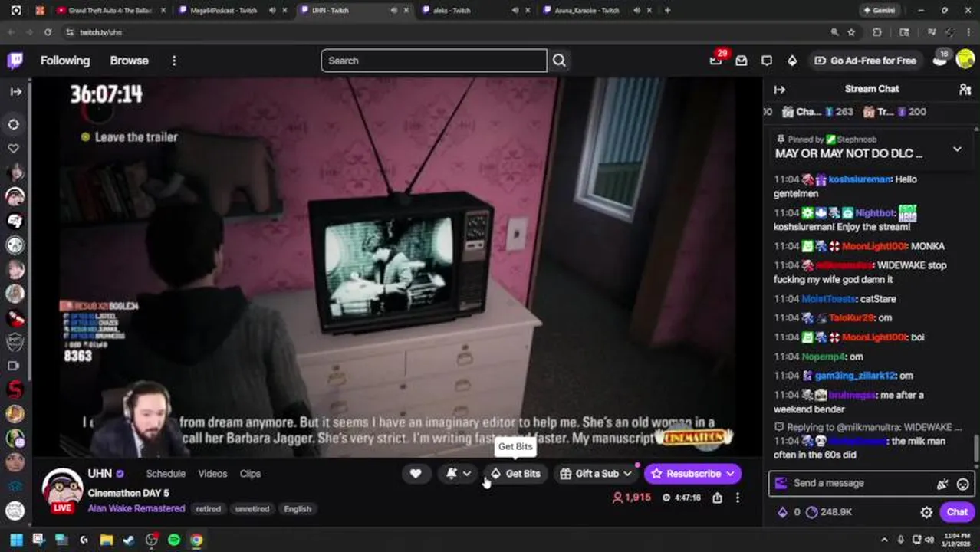Open the Windows Start menu
The image size is (980, 552).
point(15,540)
